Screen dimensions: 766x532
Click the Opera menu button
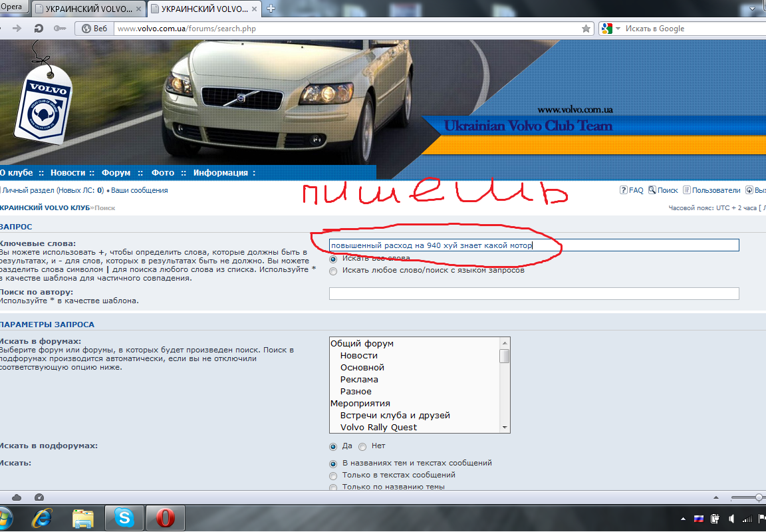click(x=13, y=7)
